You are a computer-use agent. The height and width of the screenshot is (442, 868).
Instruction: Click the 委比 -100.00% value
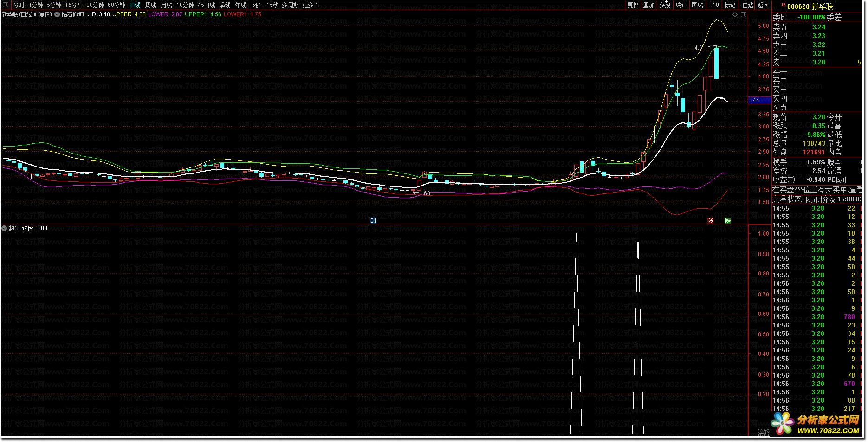click(x=811, y=17)
